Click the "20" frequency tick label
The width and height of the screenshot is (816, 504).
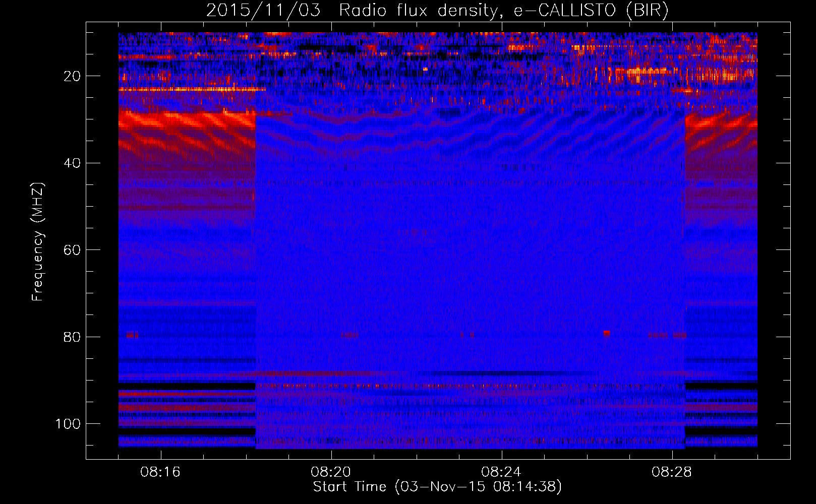pyautogui.click(x=73, y=76)
